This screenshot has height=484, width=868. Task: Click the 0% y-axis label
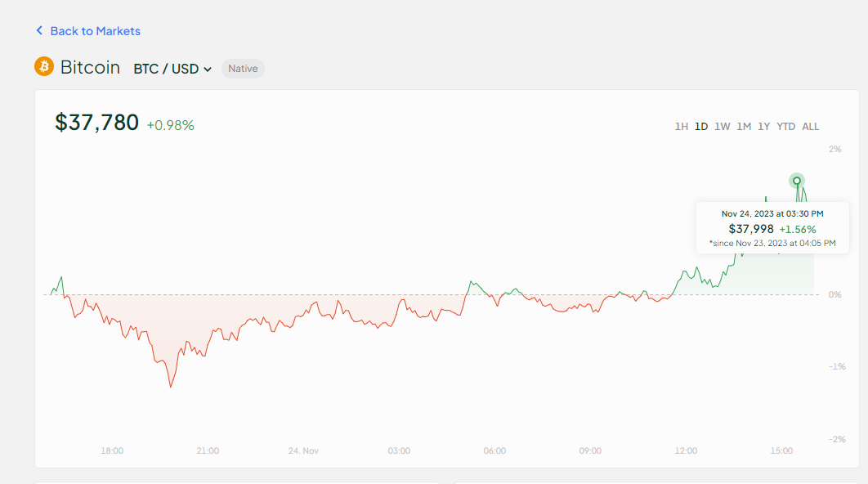point(835,294)
